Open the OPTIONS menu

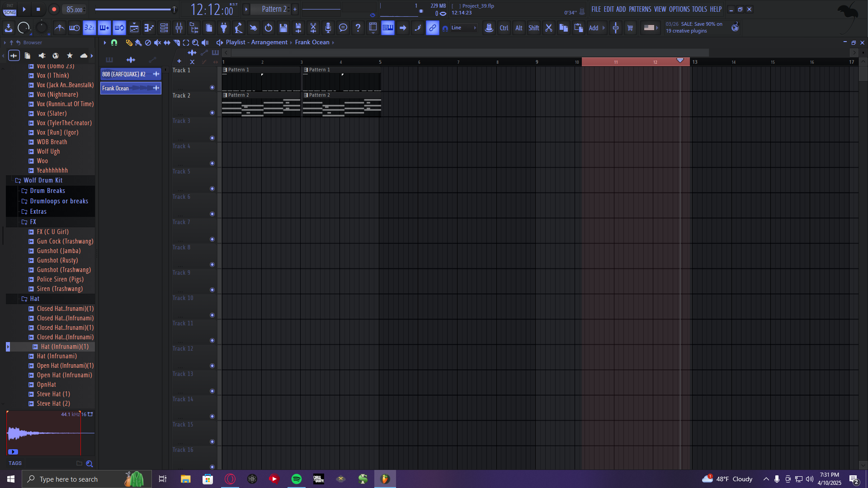coord(679,9)
